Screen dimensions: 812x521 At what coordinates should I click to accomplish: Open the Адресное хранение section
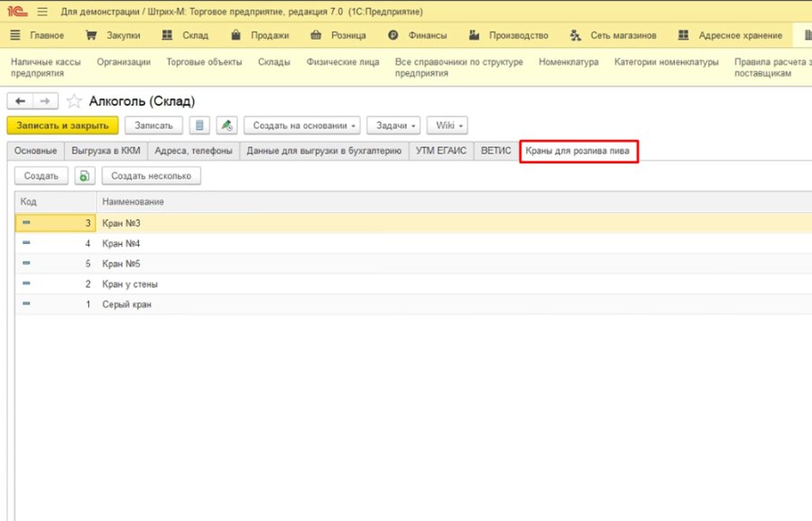[x=730, y=35]
